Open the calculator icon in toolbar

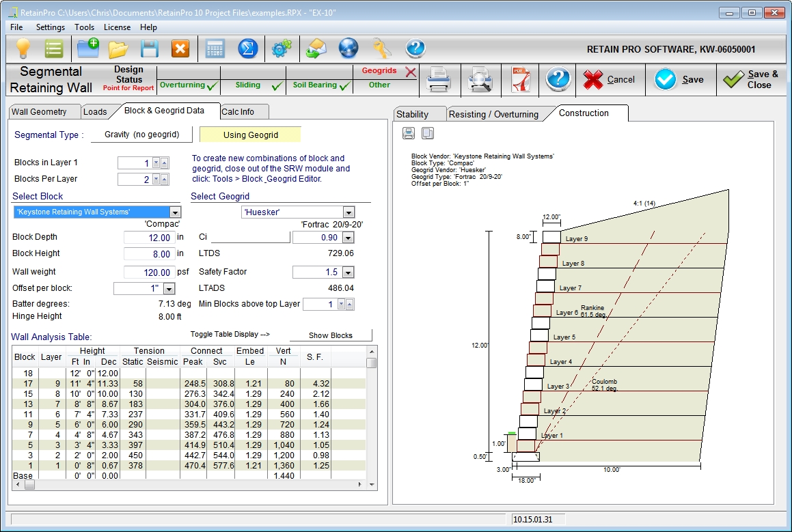click(215, 48)
